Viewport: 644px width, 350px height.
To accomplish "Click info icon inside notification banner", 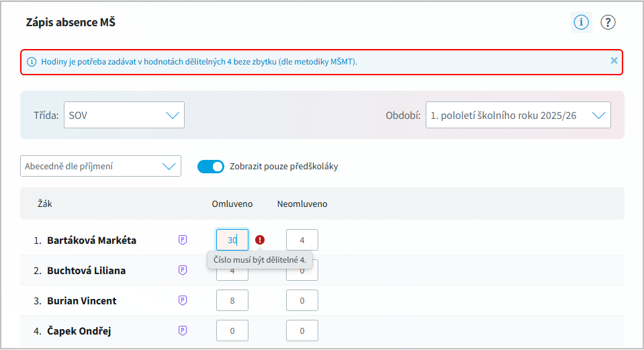I will coord(32,62).
